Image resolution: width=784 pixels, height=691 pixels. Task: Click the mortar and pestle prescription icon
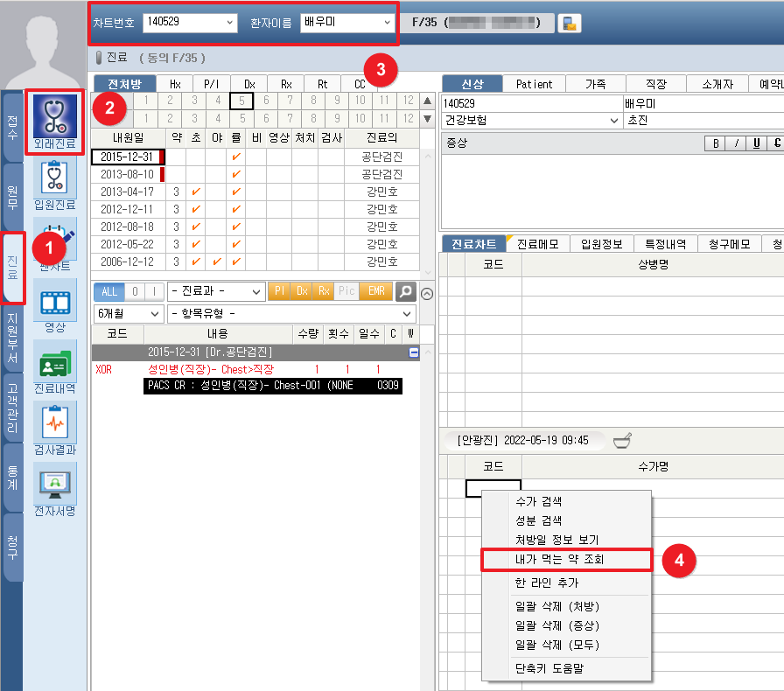tap(621, 440)
